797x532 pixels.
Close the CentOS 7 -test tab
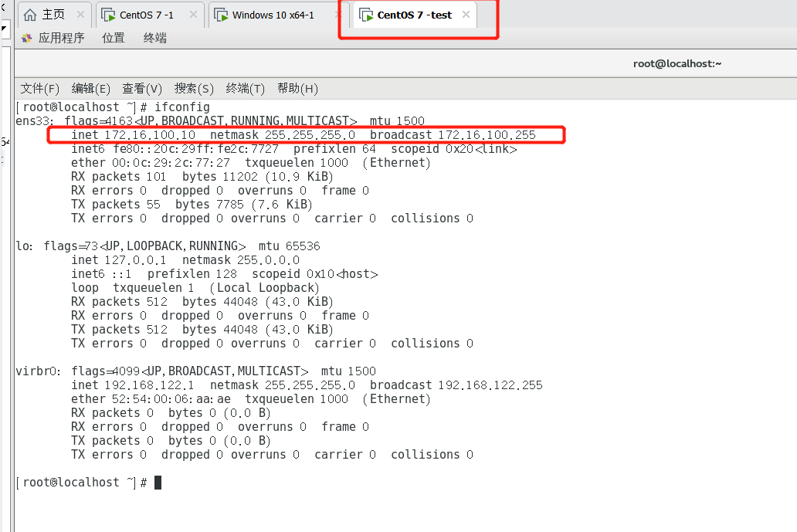pyautogui.click(x=466, y=15)
